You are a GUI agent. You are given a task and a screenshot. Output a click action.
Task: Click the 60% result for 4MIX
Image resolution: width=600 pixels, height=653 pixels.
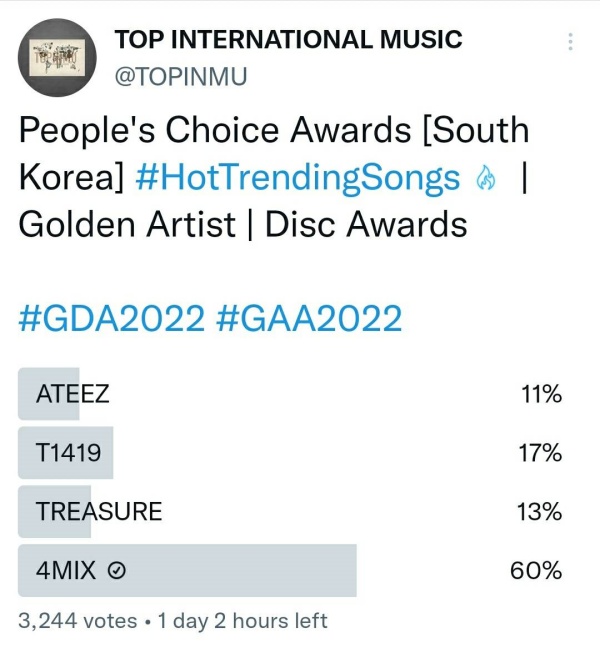(536, 571)
